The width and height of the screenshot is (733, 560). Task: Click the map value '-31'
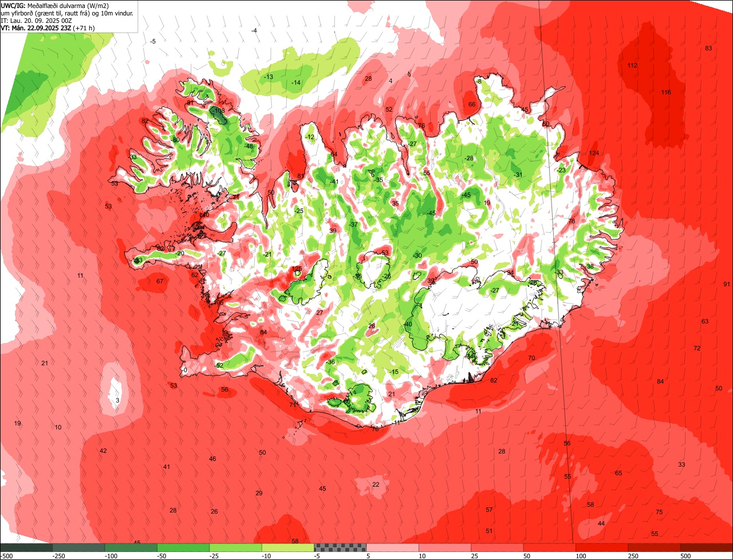(518, 175)
